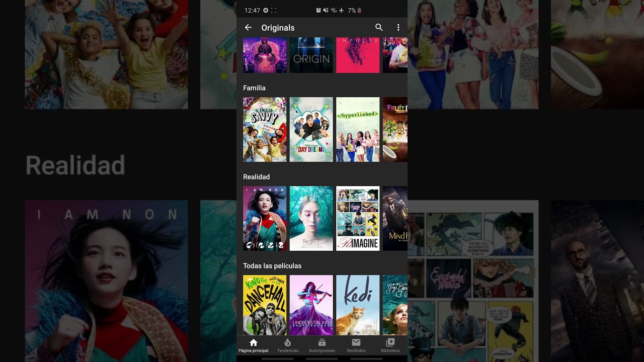Open the Biblioteca tab

click(390, 345)
